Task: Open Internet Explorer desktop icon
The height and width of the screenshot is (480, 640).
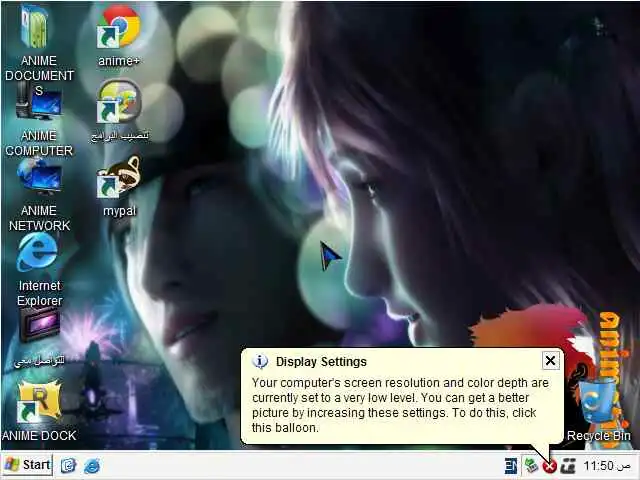Action: point(38,253)
